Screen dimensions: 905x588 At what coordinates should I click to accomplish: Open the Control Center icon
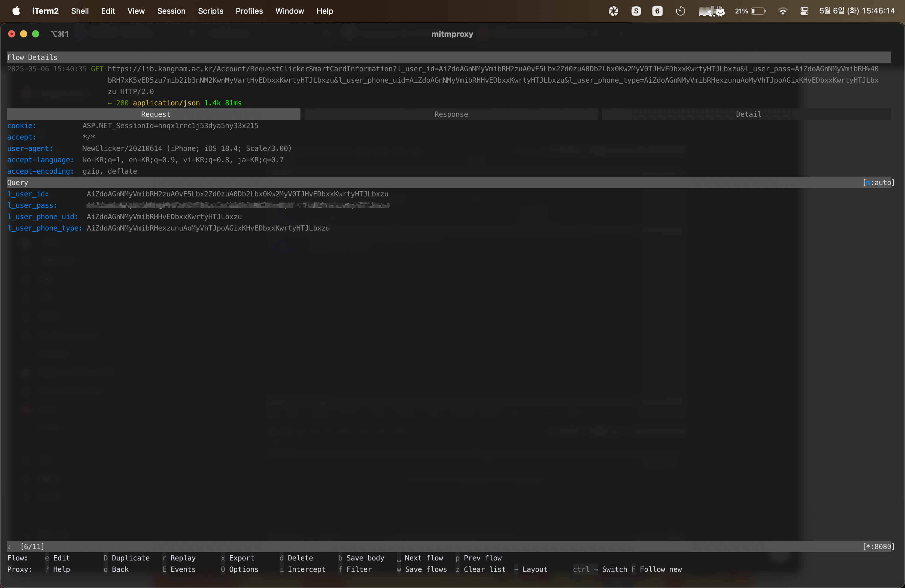click(804, 11)
